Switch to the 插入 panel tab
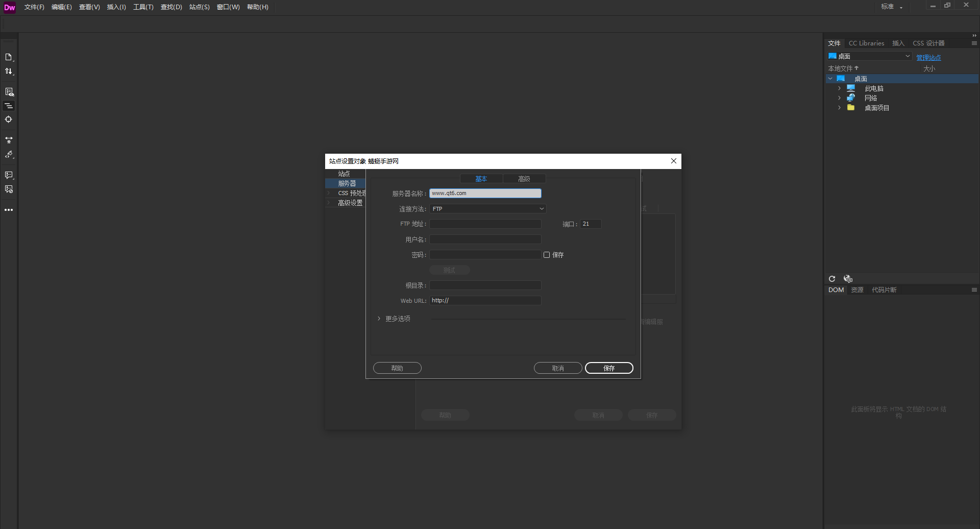 point(898,43)
